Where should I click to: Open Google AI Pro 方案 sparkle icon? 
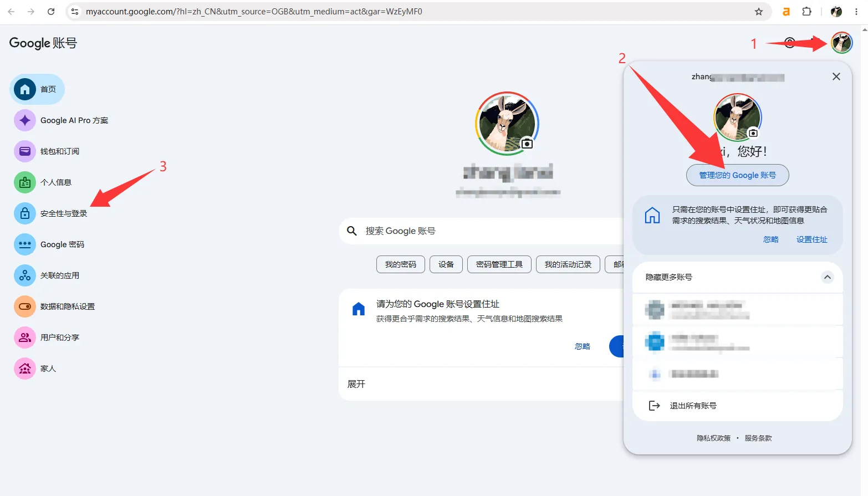(x=25, y=120)
